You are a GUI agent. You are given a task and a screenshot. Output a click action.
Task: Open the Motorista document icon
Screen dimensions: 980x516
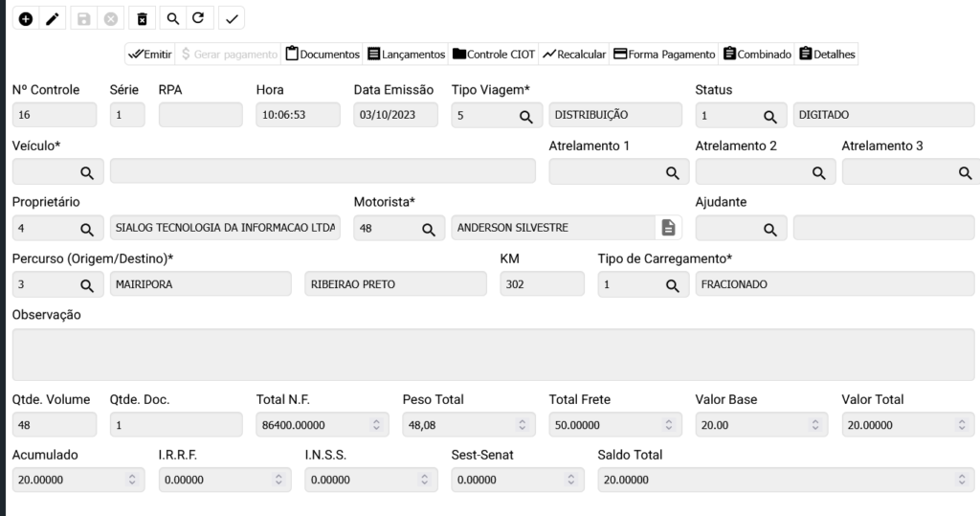pyautogui.click(x=668, y=228)
